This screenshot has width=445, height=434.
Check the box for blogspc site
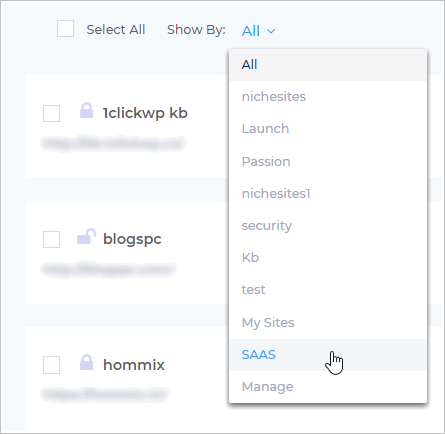(51, 239)
